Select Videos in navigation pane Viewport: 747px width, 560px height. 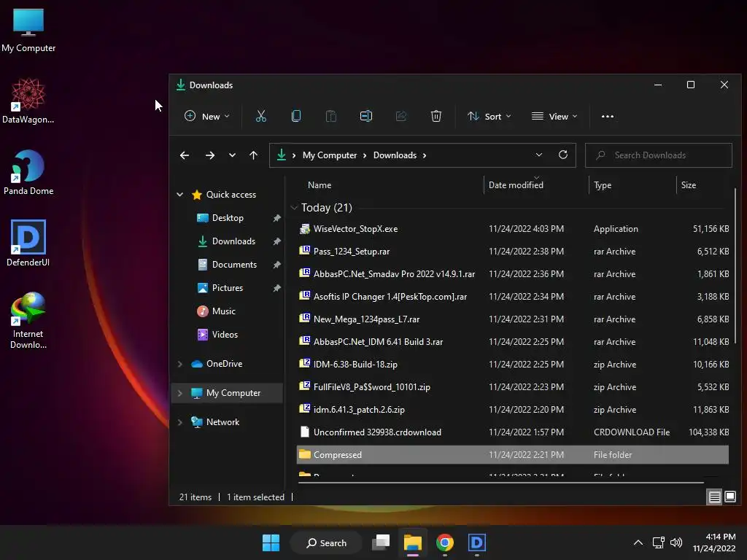point(225,334)
